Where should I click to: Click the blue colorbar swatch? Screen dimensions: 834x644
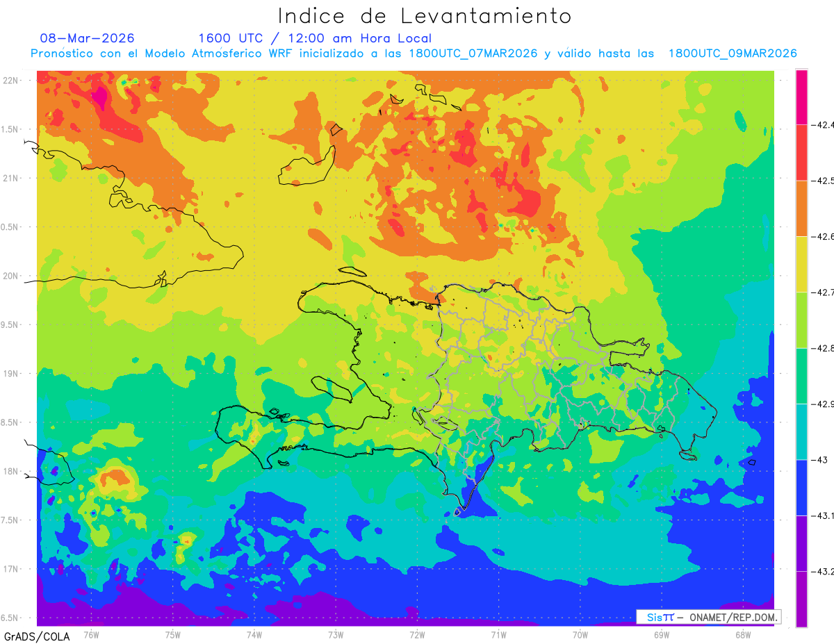801,487
